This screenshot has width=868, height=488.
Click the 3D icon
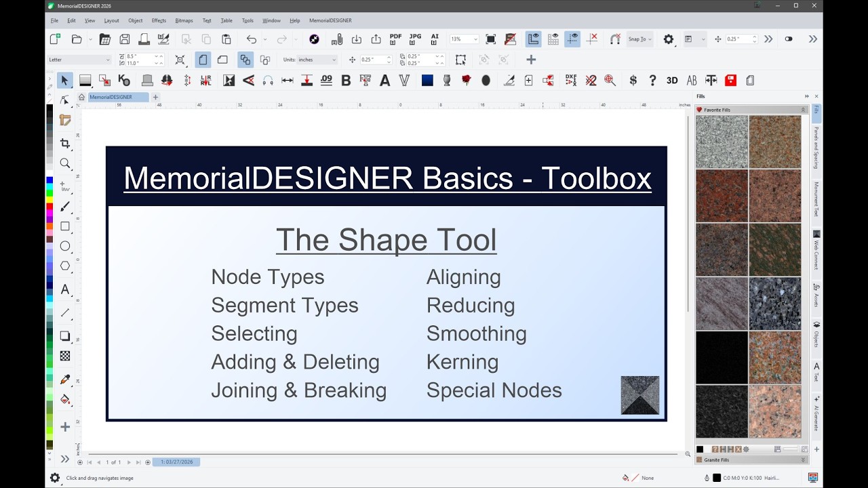coord(672,80)
